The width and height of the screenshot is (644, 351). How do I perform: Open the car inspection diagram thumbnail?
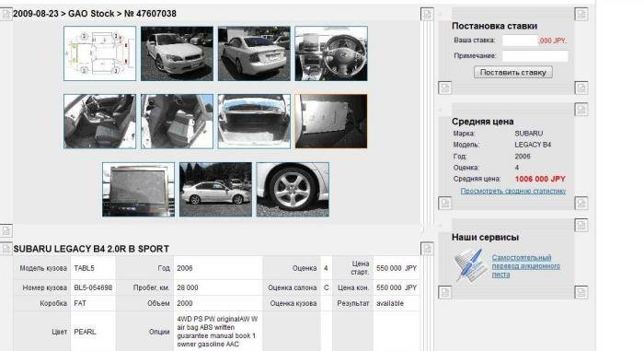click(99, 53)
